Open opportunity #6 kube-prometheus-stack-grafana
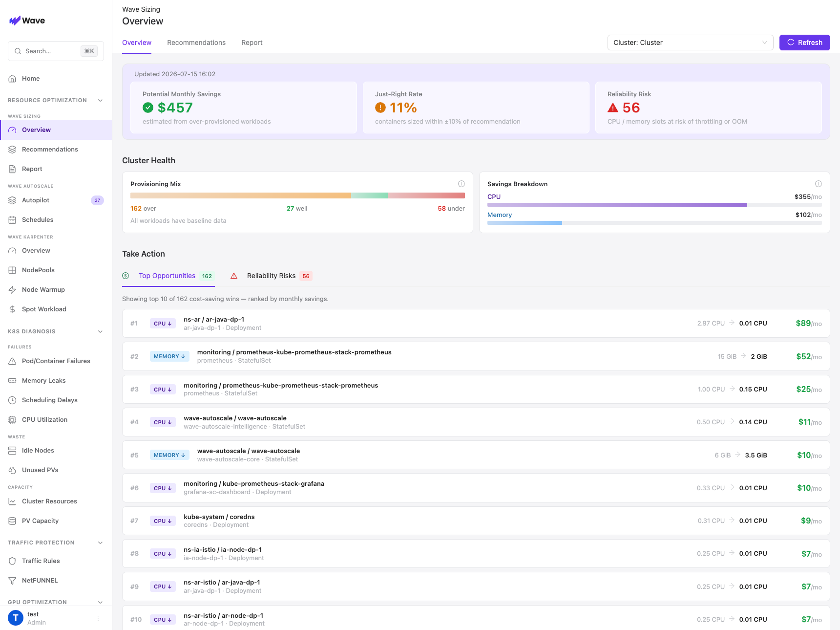The height and width of the screenshot is (630, 840). coord(476,488)
